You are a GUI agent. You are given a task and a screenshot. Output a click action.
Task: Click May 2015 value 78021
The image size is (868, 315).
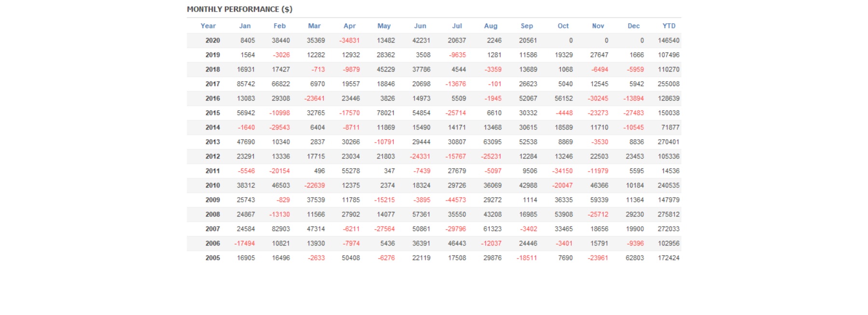tap(386, 113)
